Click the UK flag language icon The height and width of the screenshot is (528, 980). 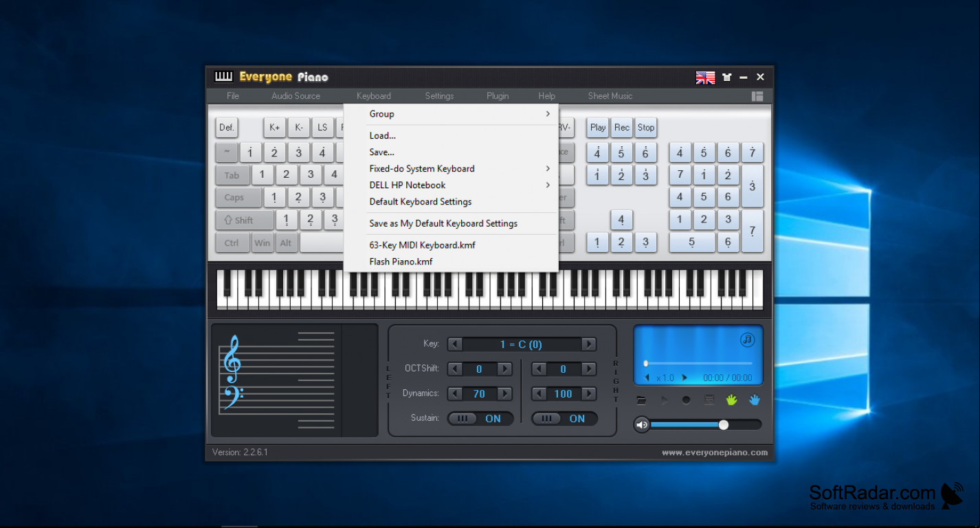coord(705,78)
